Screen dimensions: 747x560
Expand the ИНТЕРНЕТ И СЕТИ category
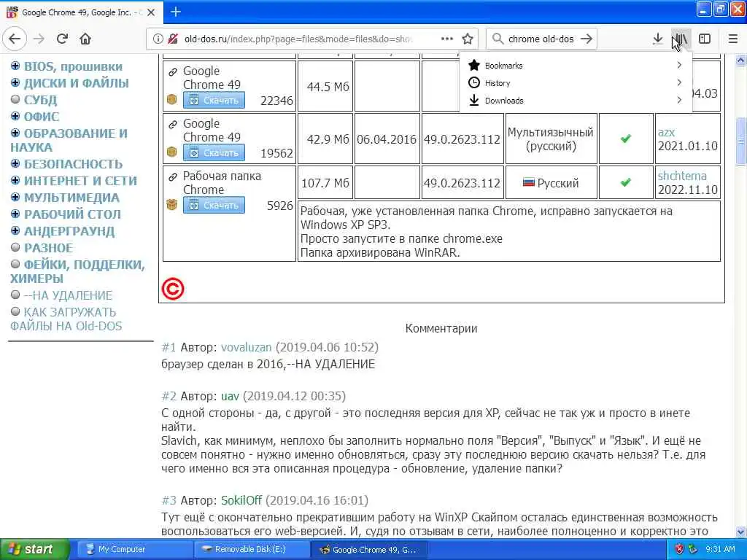coord(15,180)
